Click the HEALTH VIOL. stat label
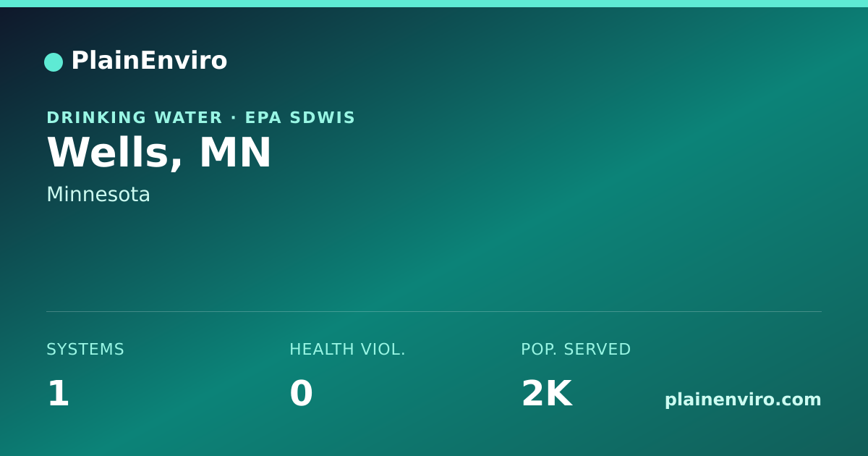 click(347, 350)
